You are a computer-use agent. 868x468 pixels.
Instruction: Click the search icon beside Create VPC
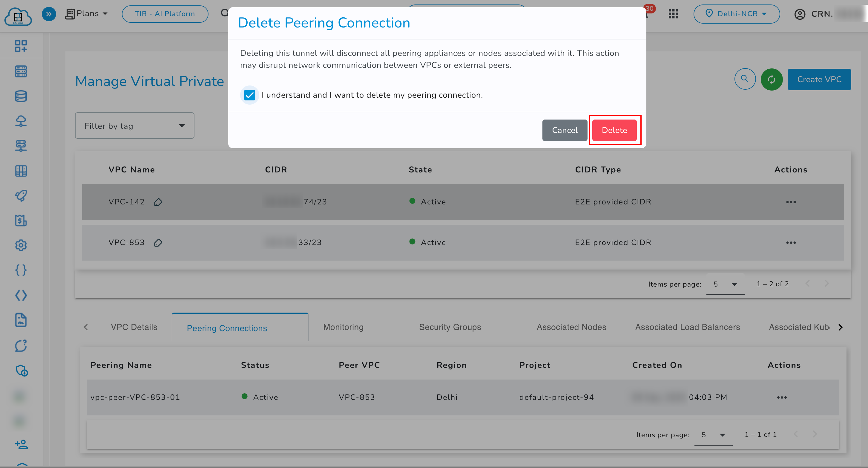pyautogui.click(x=745, y=79)
